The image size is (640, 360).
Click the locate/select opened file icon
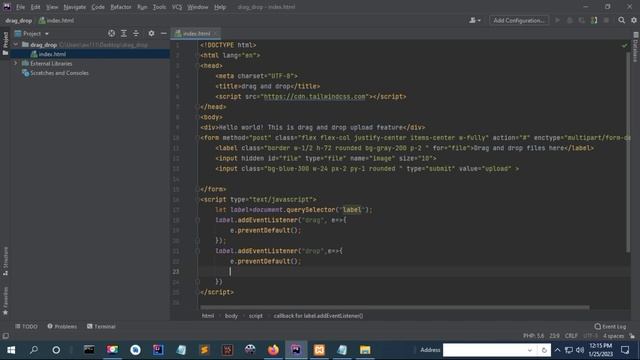coord(111,33)
